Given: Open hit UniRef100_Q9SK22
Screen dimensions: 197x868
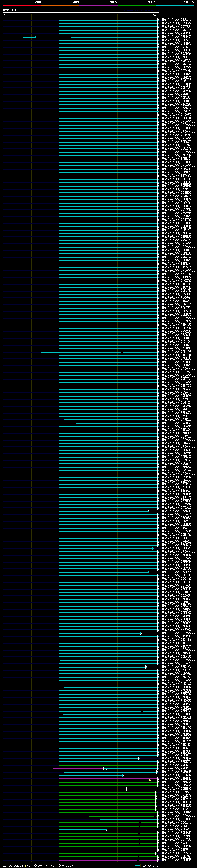Looking at the screenshot, I should point(177,23).
